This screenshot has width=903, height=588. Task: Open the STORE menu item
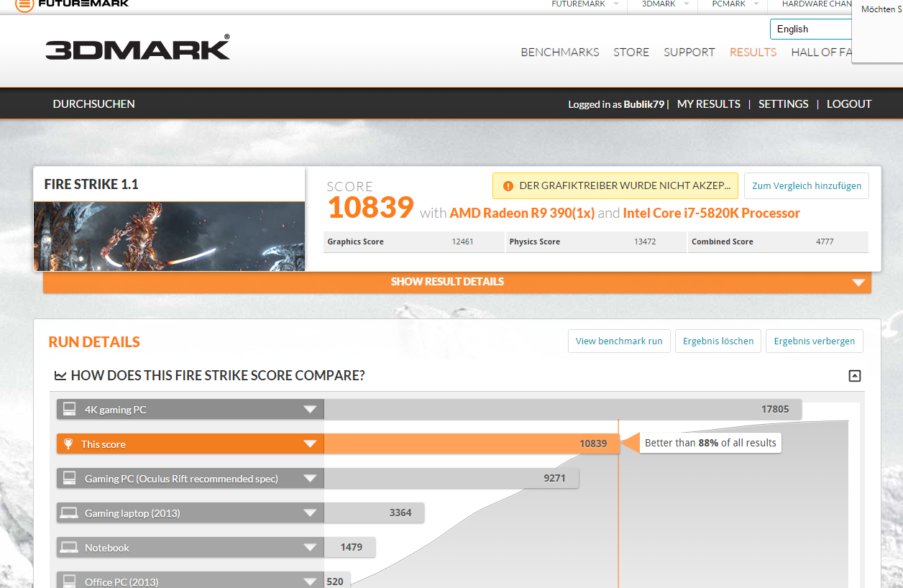(631, 52)
